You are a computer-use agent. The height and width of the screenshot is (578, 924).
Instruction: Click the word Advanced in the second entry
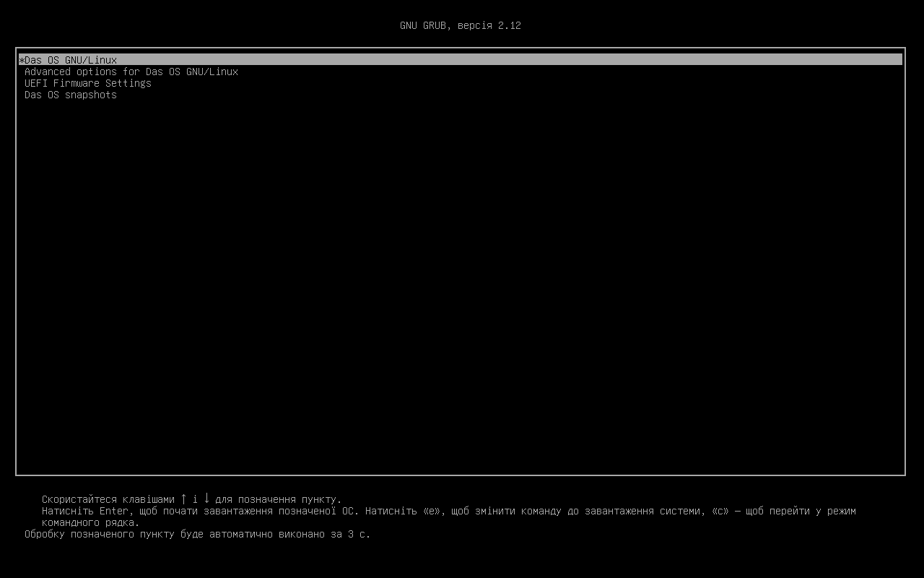(x=48, y=72)
